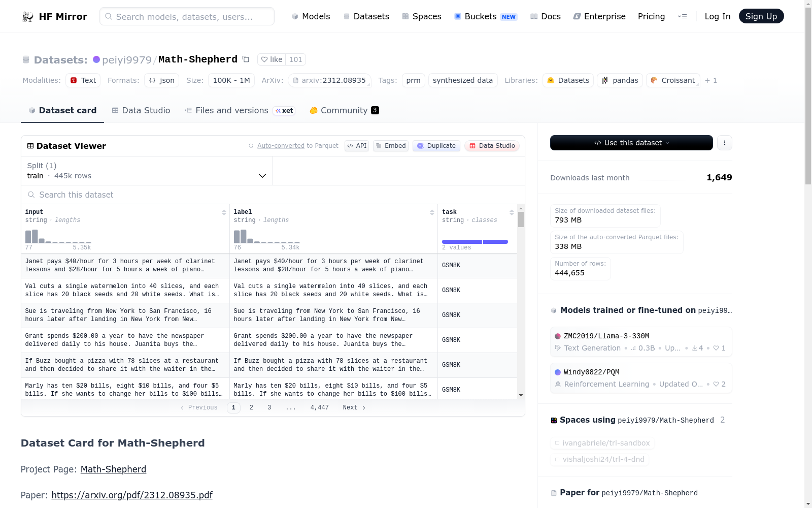
Task: Open the arxiv:2312.08935 tag
Action: point(329,80)
